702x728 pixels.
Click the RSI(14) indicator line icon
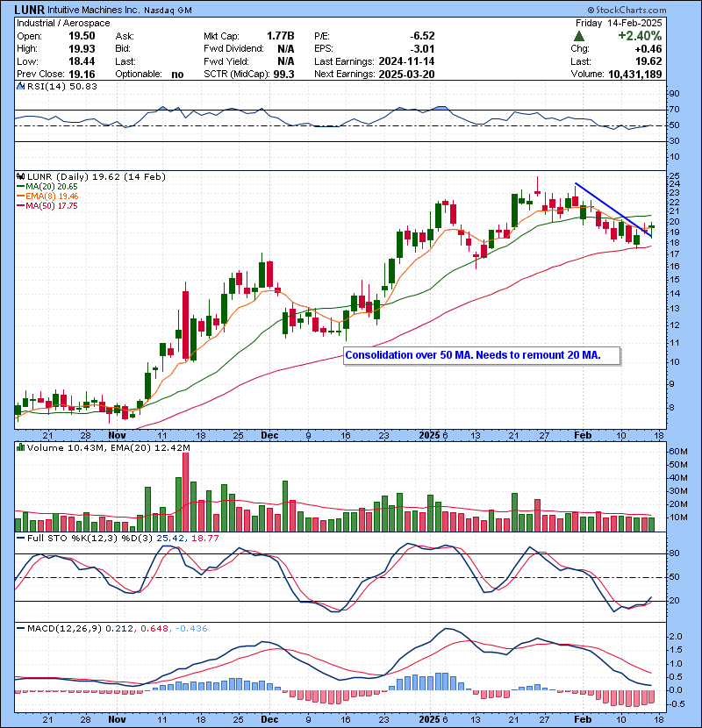[20, 86]
